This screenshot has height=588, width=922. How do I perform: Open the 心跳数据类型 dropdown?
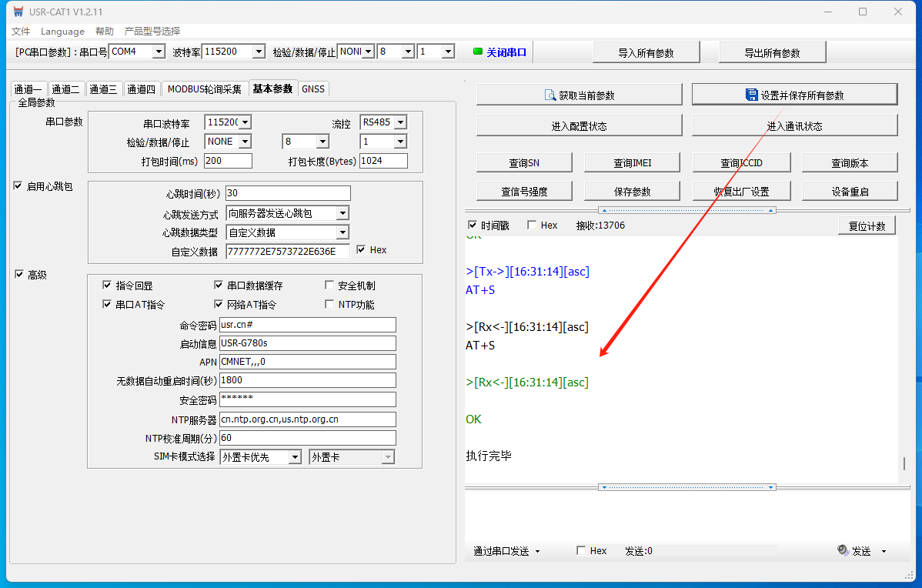click(342, 232)
